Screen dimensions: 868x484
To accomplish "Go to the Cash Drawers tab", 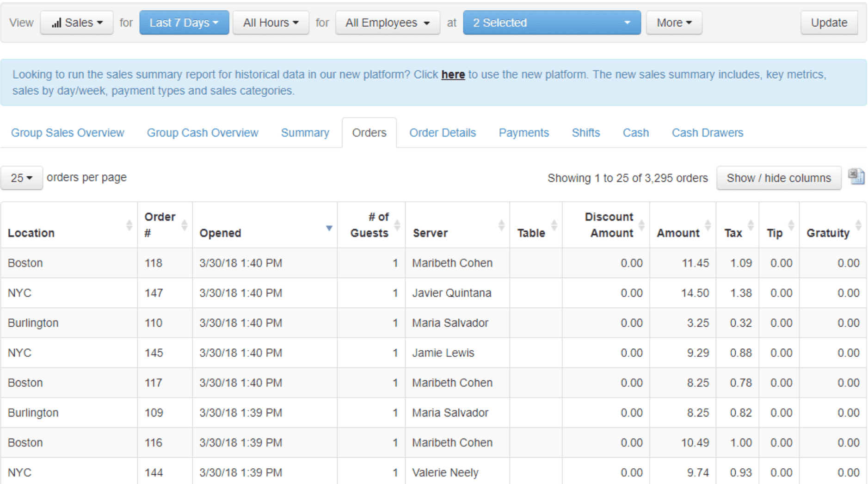I will tap(707, 133).
